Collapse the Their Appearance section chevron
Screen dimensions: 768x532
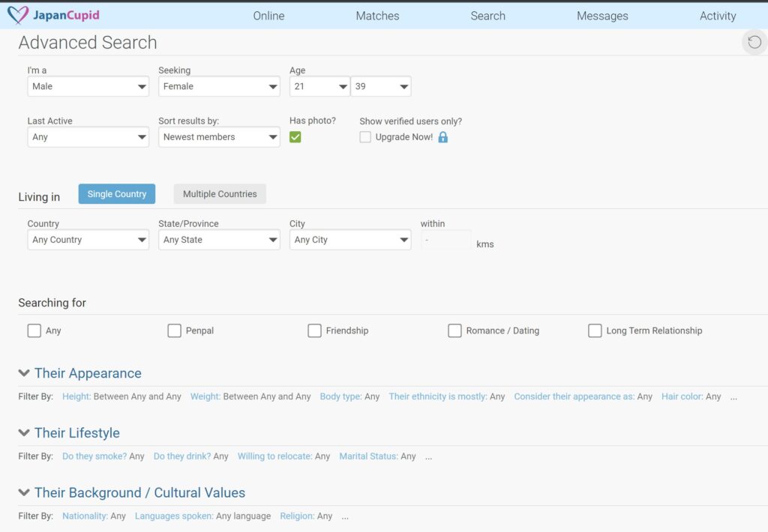(24, 373)
